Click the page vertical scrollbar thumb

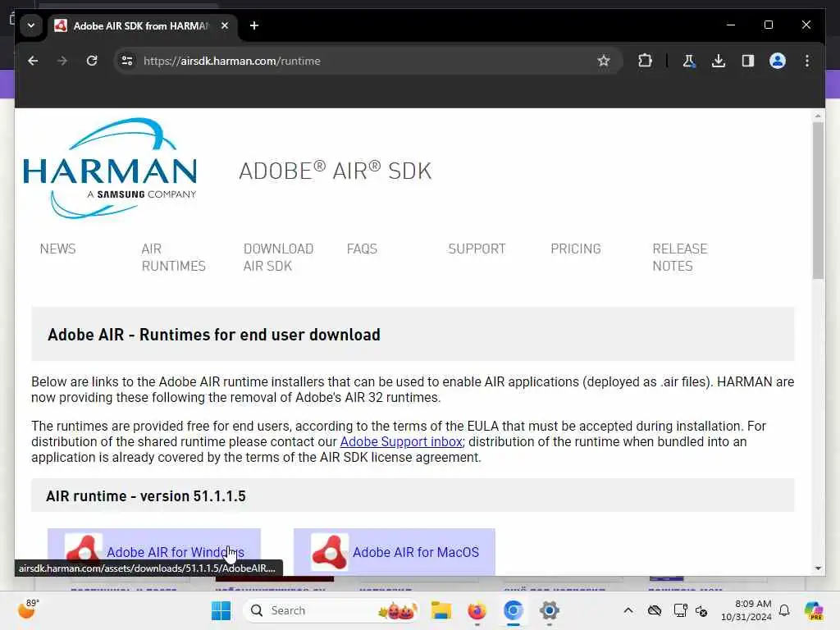pos(818,200)
